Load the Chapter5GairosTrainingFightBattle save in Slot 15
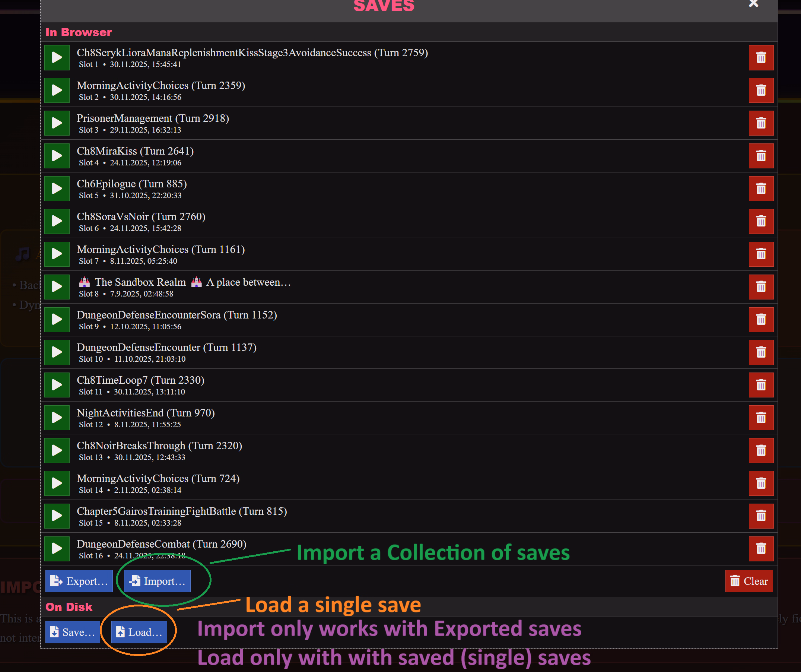801x672 pixels. [x=57, y=516]
